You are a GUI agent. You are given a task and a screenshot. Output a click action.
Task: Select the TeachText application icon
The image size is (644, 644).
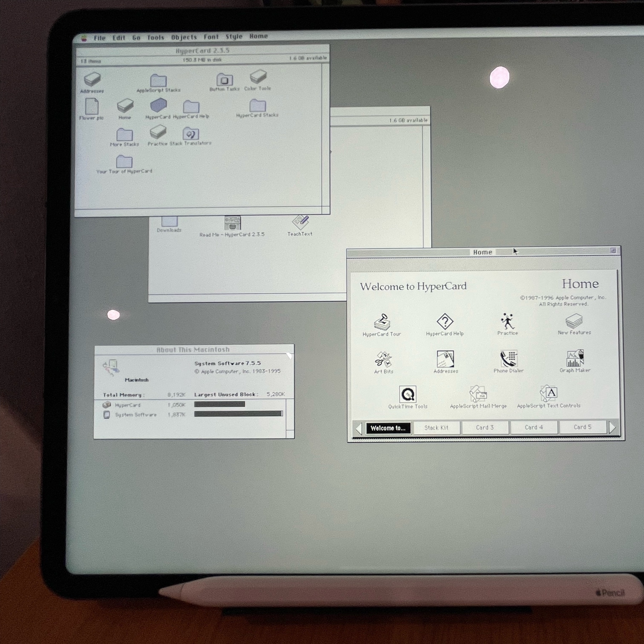click(300, 223)
